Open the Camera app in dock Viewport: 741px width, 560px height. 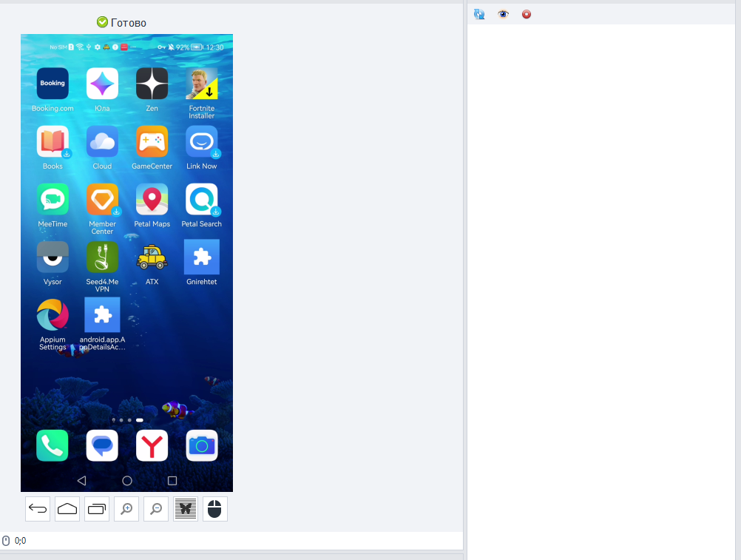point(202,445)
